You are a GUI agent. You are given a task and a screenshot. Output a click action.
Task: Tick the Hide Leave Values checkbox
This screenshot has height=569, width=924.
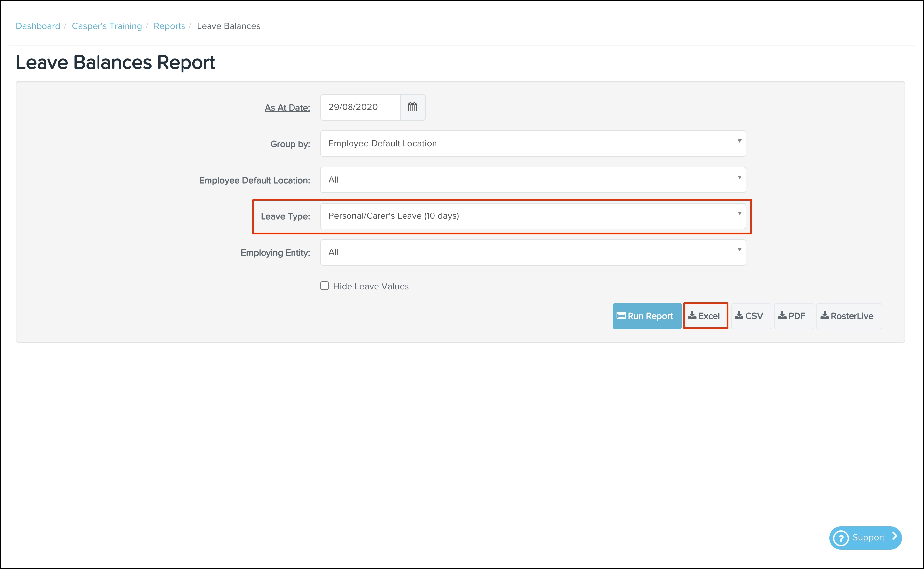tap(324, 286)
